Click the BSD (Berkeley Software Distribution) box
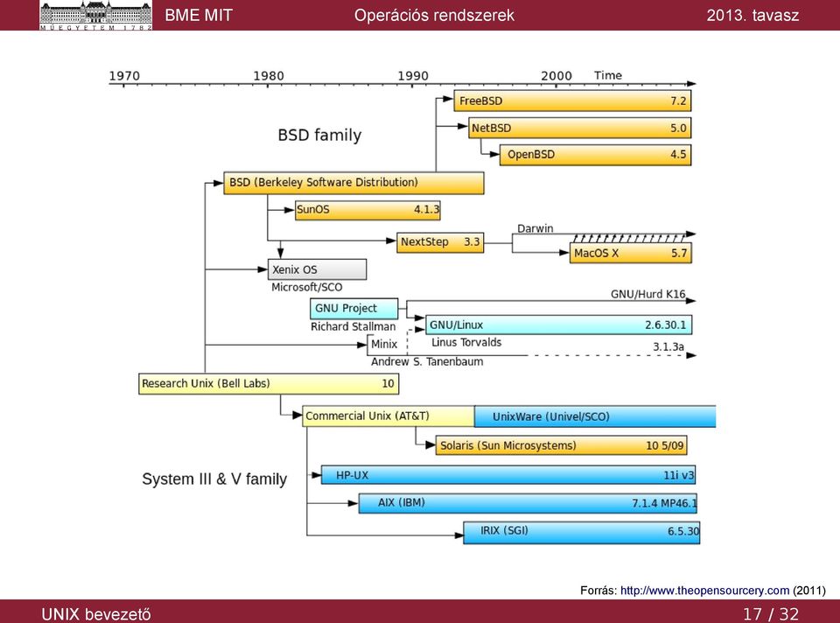840x623 pixels. coord(353,183)
